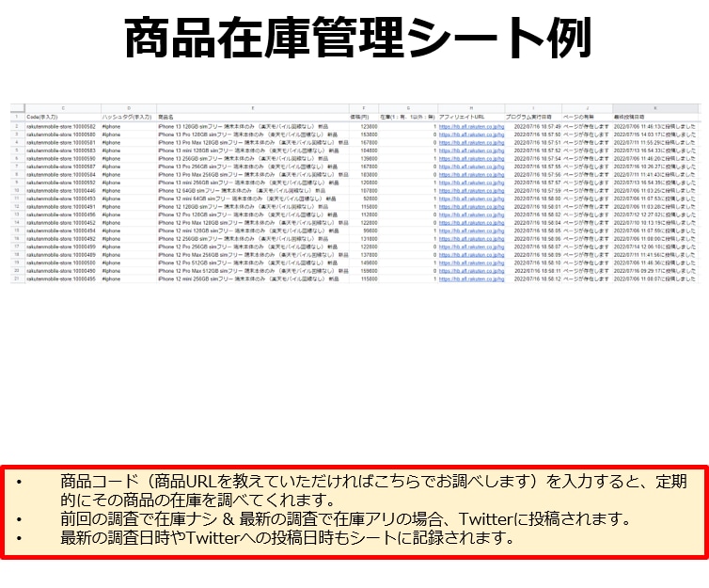Click cell 'rakutenmobile-store:10000582'
709x588 pixels.
[61, 127]
